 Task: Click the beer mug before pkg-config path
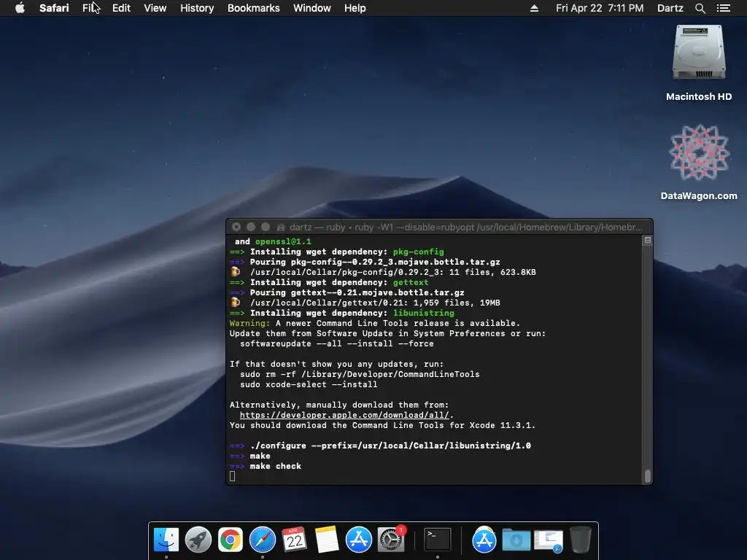236,272
